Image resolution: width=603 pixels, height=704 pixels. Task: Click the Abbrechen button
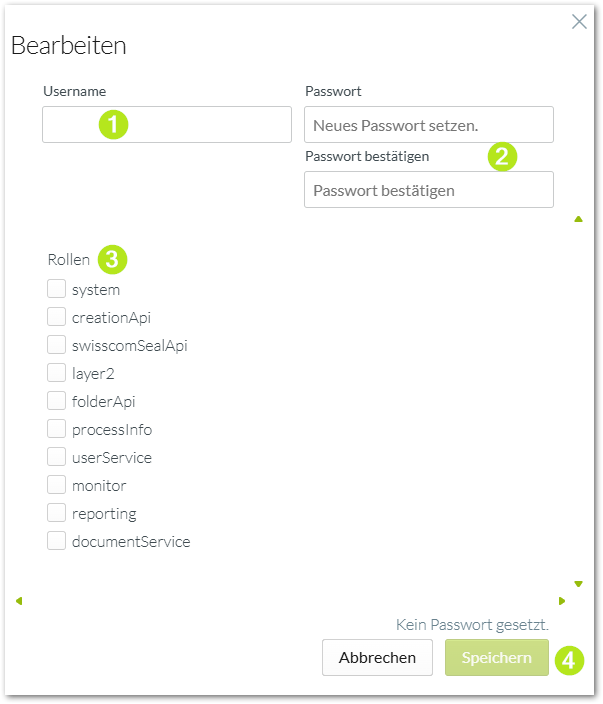(x=377, y=657)
